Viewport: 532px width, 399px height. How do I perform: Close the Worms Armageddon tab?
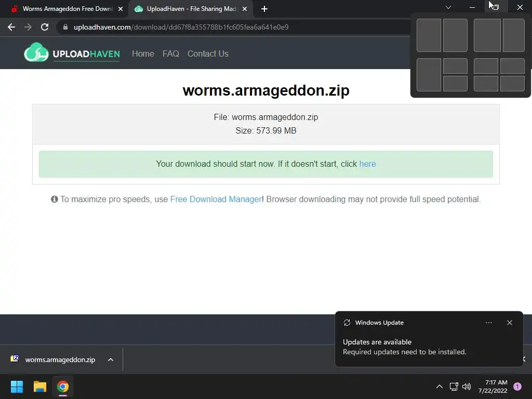pyautogui.click(x=121, y=9)
